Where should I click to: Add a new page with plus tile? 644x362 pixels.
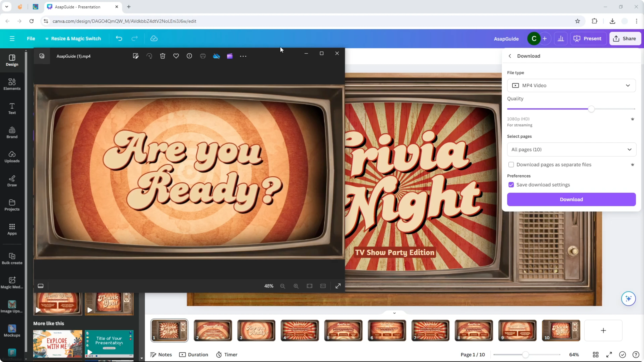click(x=603, y=331)
